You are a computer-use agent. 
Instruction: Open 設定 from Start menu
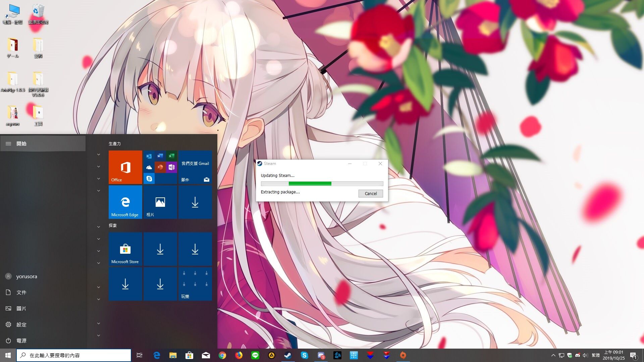coord(21,324)
